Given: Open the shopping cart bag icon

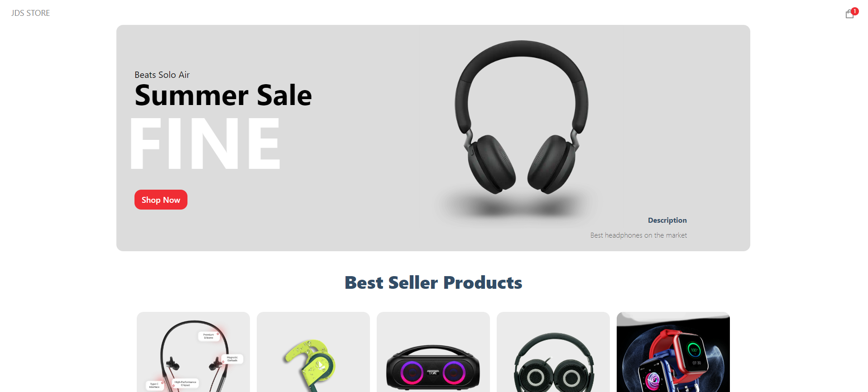Looking at the screenshot, I should [849, 14].
